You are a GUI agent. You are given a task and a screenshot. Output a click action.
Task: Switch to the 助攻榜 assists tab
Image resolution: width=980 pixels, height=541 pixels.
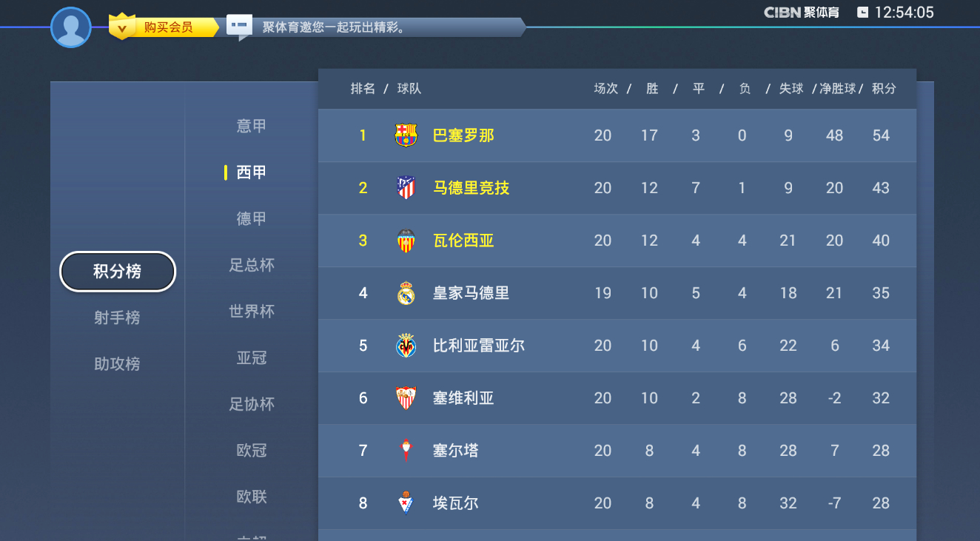pos(117,364)
